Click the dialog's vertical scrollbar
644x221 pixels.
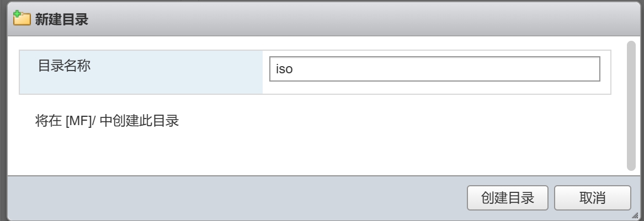(631, 105)
